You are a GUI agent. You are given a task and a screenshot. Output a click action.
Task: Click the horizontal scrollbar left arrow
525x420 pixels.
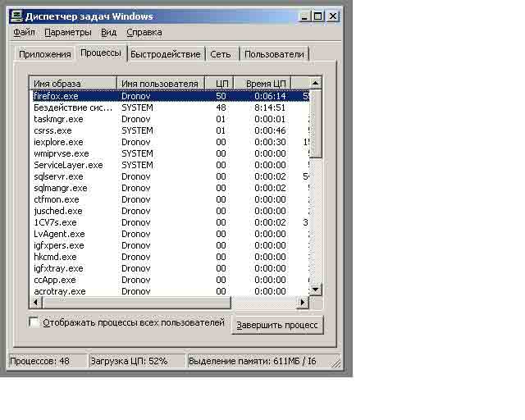click(x=34, y=303)
